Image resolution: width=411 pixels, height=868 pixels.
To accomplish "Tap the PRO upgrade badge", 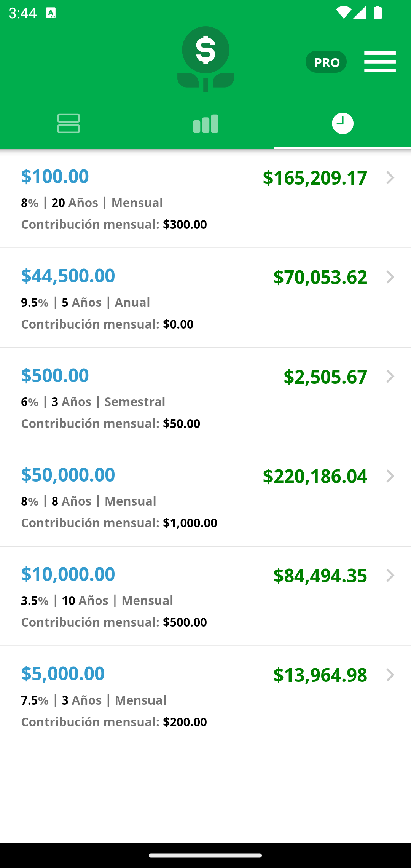I will click(326, 62).
